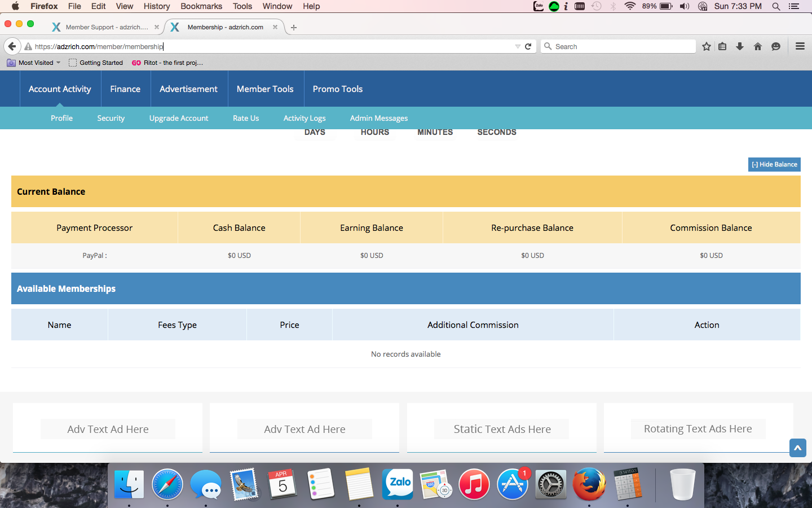Open the Downloads arrow panel
This screenshot has height=508, width=812.
[740, 46]
